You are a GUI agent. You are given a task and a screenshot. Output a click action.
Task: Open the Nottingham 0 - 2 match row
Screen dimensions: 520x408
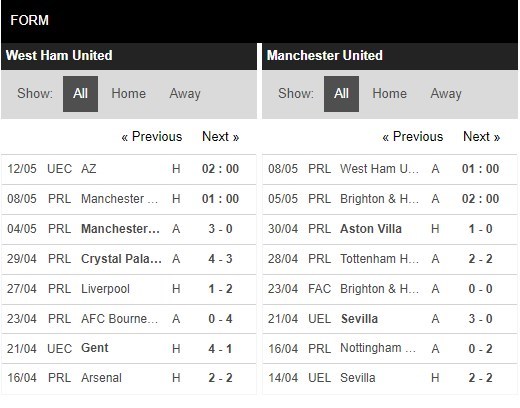pos(390,349)
